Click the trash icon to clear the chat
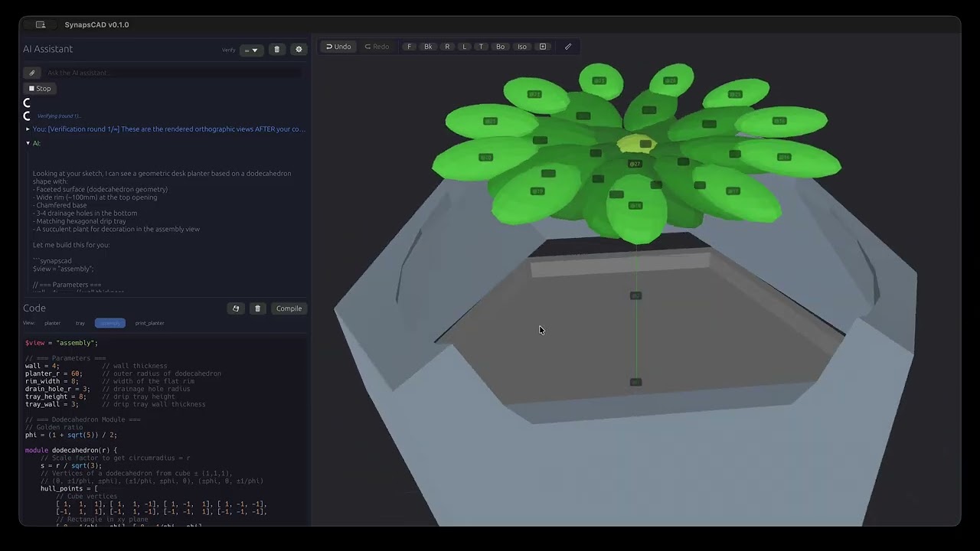The height and width of the screenshot is (551, 980). coord(276,49)
